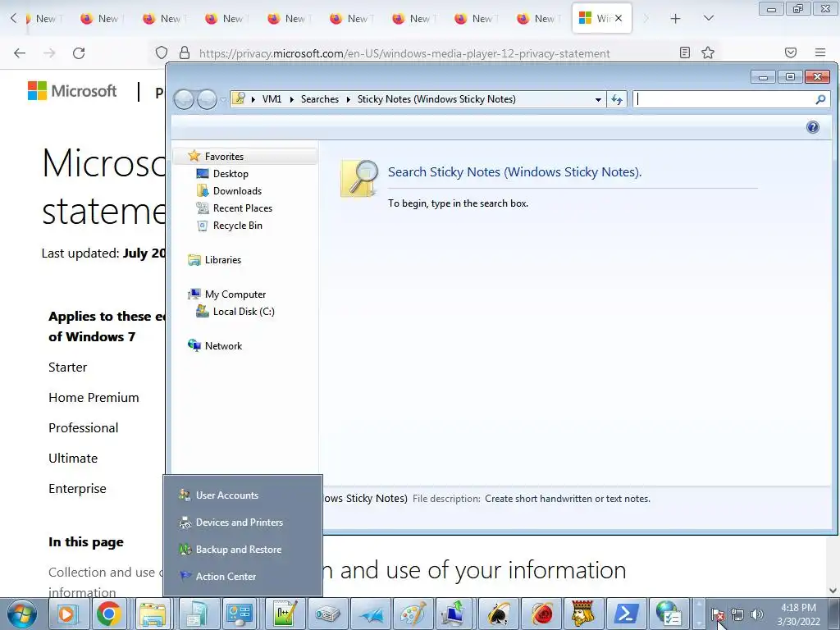Image resolution: width=840 pixels, height=630 pixels.
Task: Open the Notepad++ style editor taskbar icon
Action: click(284, 614)
